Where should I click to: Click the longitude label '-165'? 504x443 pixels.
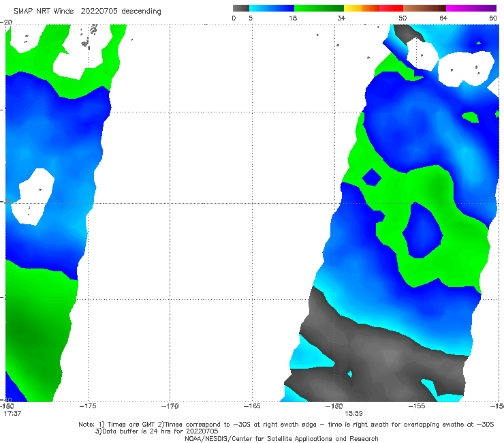pyautogui.click(x=252, y=406)
